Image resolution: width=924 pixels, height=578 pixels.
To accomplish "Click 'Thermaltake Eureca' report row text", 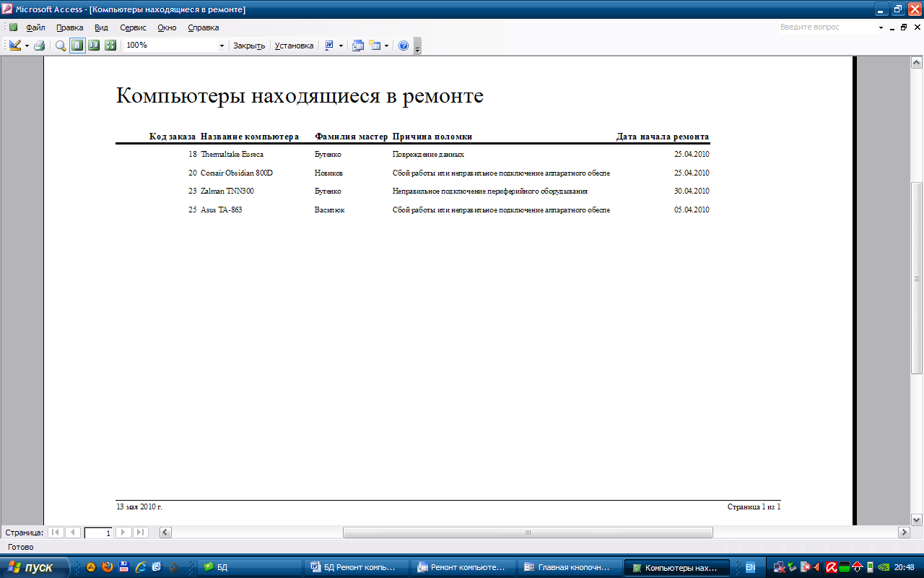I will (x=232, y=155).
